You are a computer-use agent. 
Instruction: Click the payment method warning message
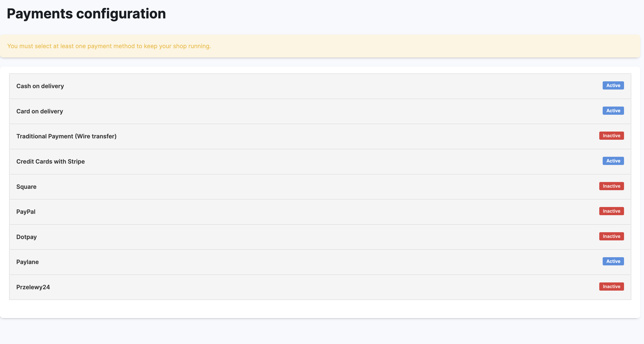coord(109,46)
